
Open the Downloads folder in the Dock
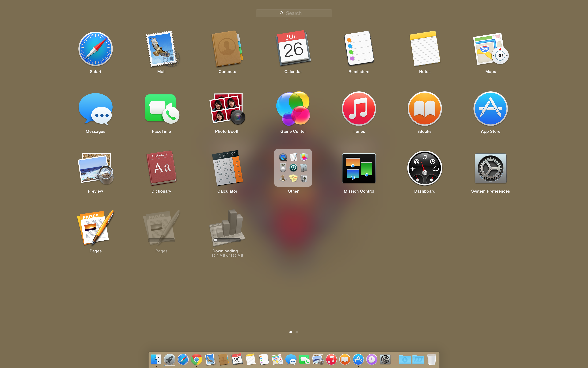[405, 359]
